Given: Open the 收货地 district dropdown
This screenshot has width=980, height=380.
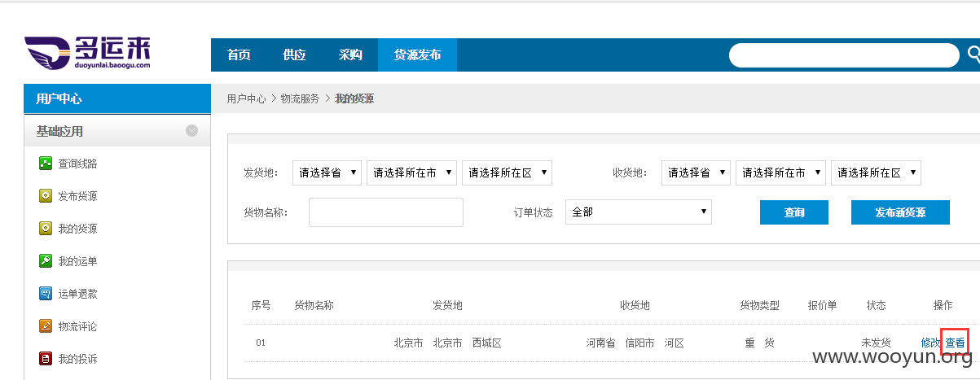Looking at the screenshot, I should pyautogui.click(x=877, y=173).
